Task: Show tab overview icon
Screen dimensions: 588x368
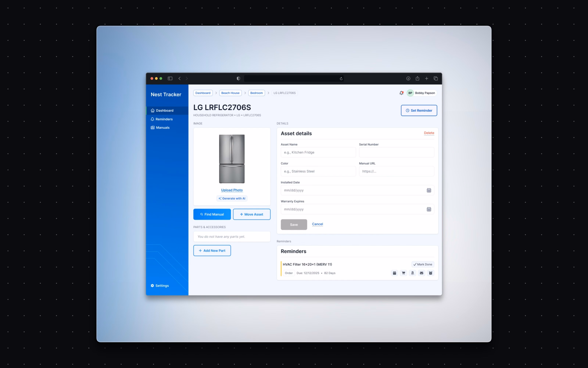Action: 436,78
